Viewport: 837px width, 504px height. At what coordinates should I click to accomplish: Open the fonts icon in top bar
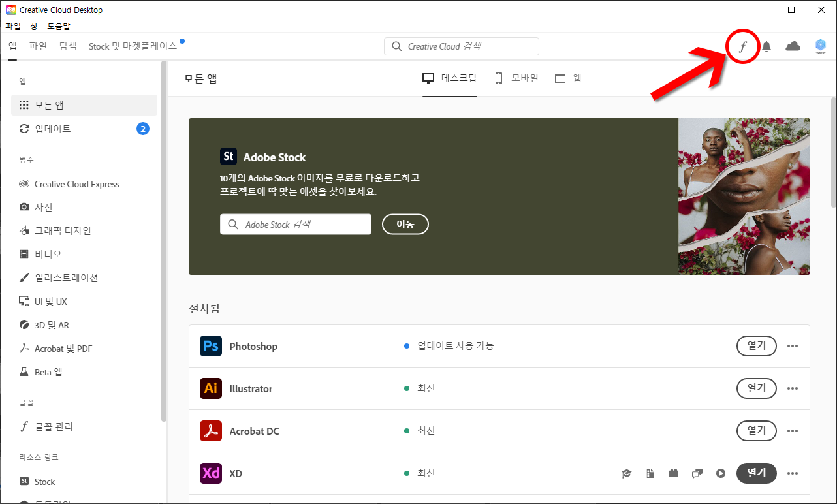point(742,47)
